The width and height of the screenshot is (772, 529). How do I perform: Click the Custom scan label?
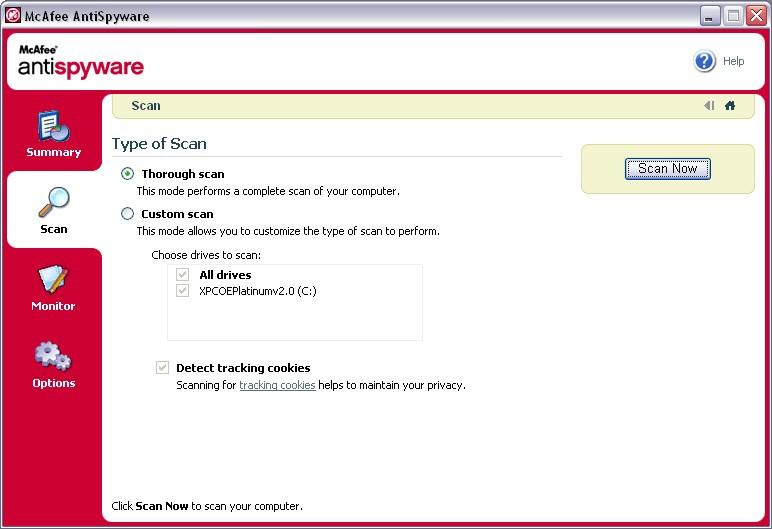(177, 214)
